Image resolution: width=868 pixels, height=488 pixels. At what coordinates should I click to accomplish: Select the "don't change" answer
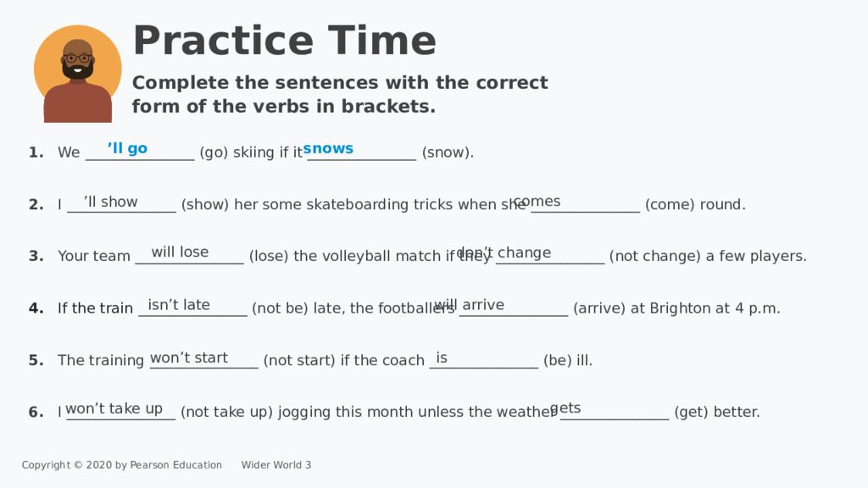click(x=504, y=252)
